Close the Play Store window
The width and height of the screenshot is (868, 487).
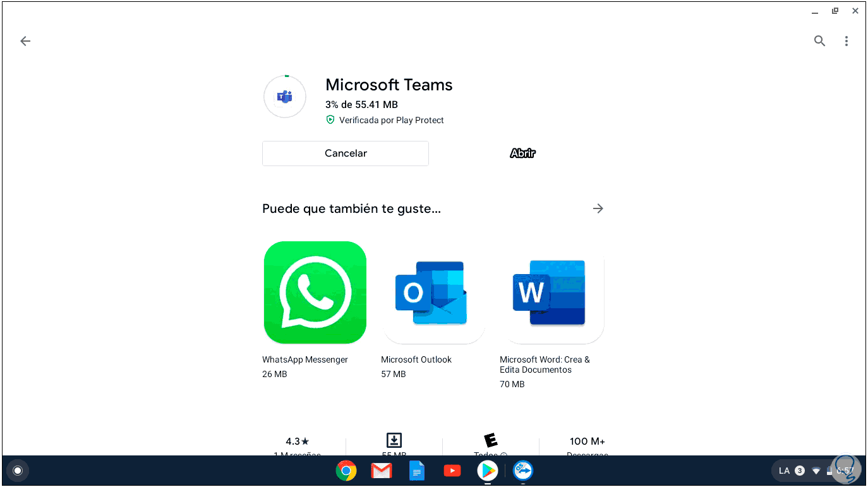(x=855, y=11)
